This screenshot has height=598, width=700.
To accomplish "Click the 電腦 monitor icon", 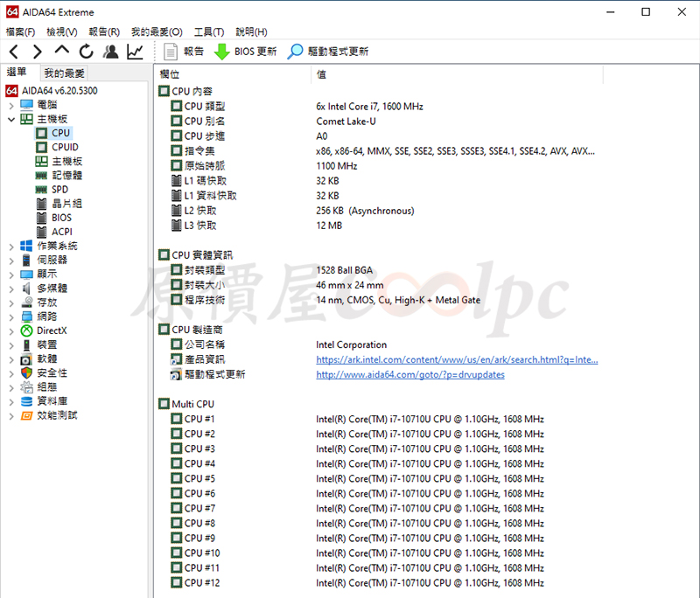I will pyautogui.click(x=27, y=105).
